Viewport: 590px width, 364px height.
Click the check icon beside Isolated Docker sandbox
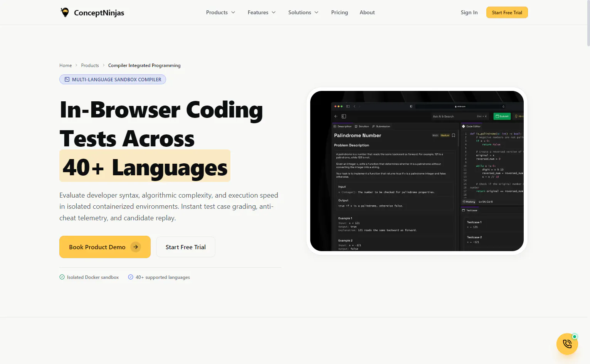point(62,277)
